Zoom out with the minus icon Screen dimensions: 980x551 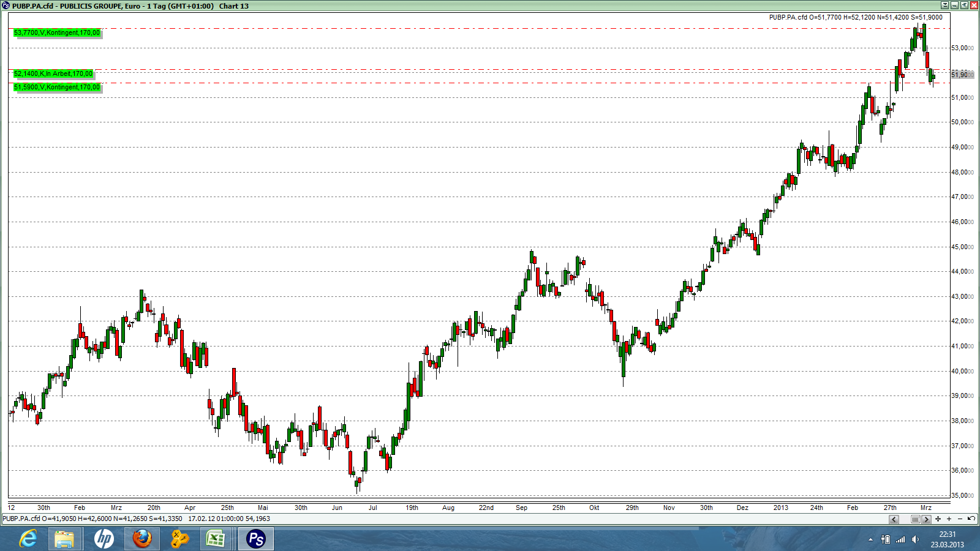coord(960,519)
